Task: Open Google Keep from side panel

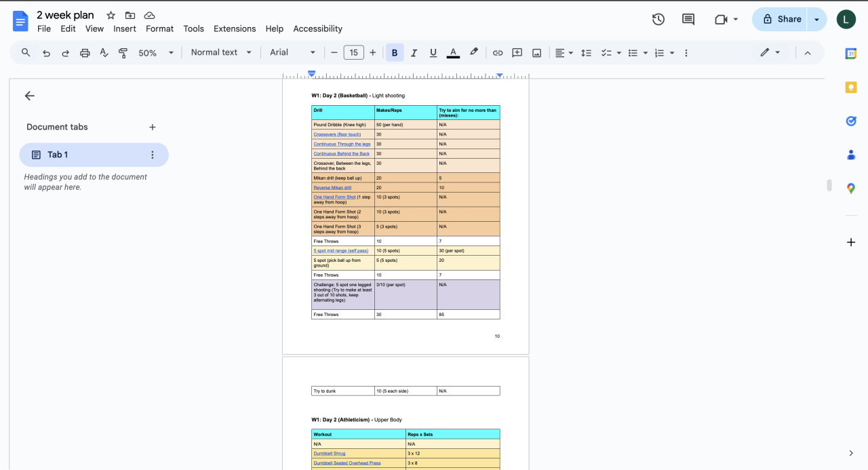Action: (x=850, y=87)
